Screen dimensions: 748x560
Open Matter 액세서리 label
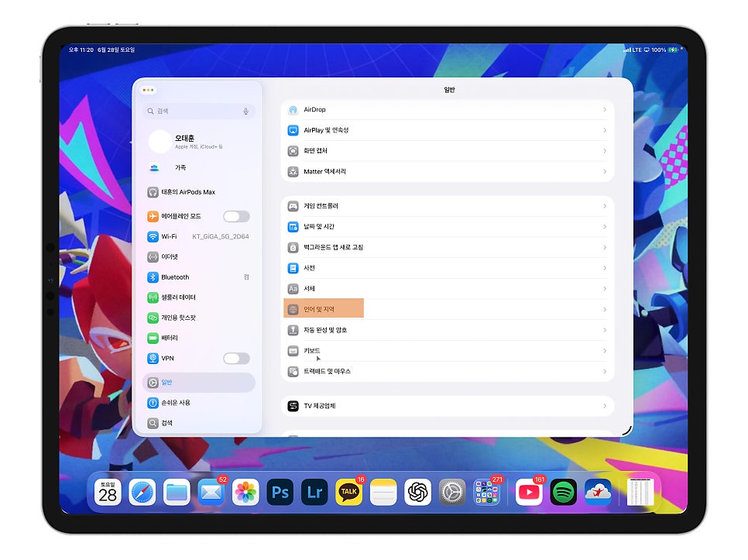[325, 172]
